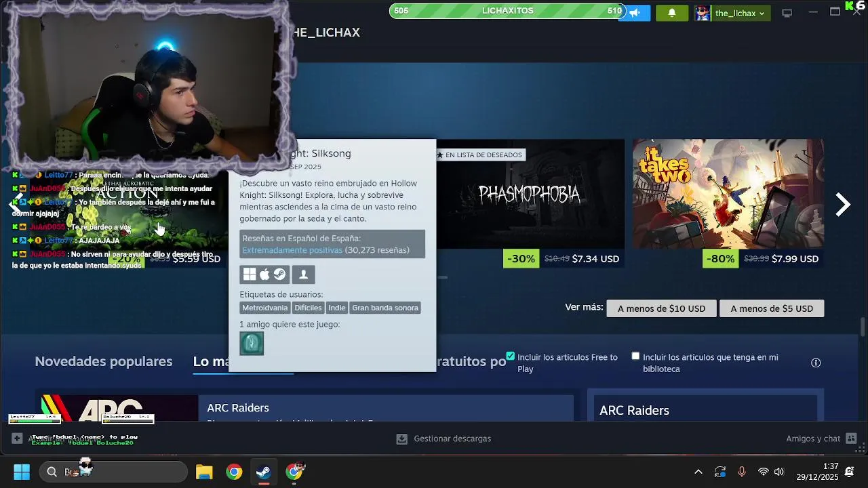Check Incluir los artículos que tenga en mi biblioteca
868x488 pixels.
pyautogui.click(x=635, y=356)
